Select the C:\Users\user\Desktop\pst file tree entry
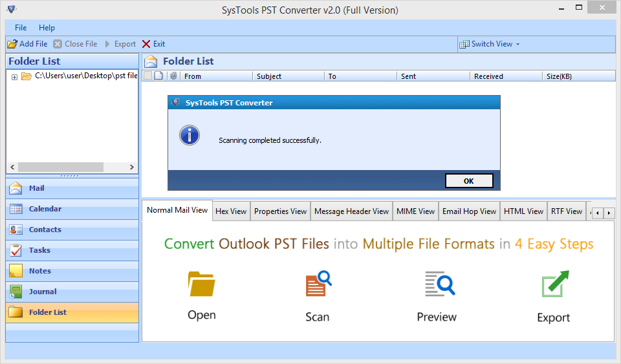The width and height of the screenshot is (621, 364). click(86, 76)
